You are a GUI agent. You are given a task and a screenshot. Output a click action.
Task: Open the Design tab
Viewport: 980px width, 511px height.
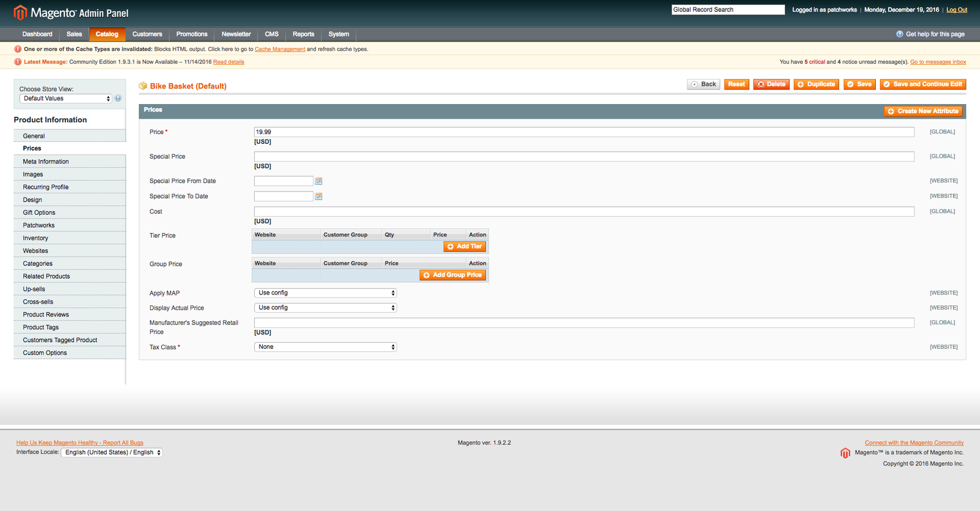[70, 200]
